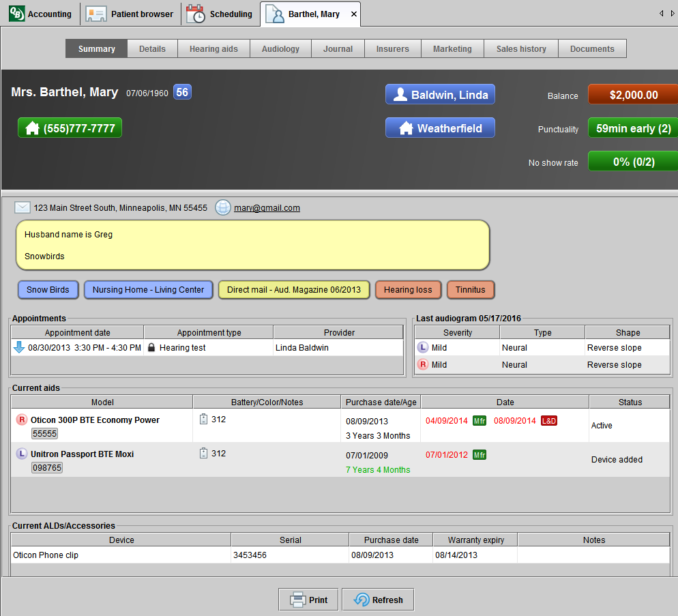Click the red L&D warranty badge
678x616 pixels.
(549, 421)
